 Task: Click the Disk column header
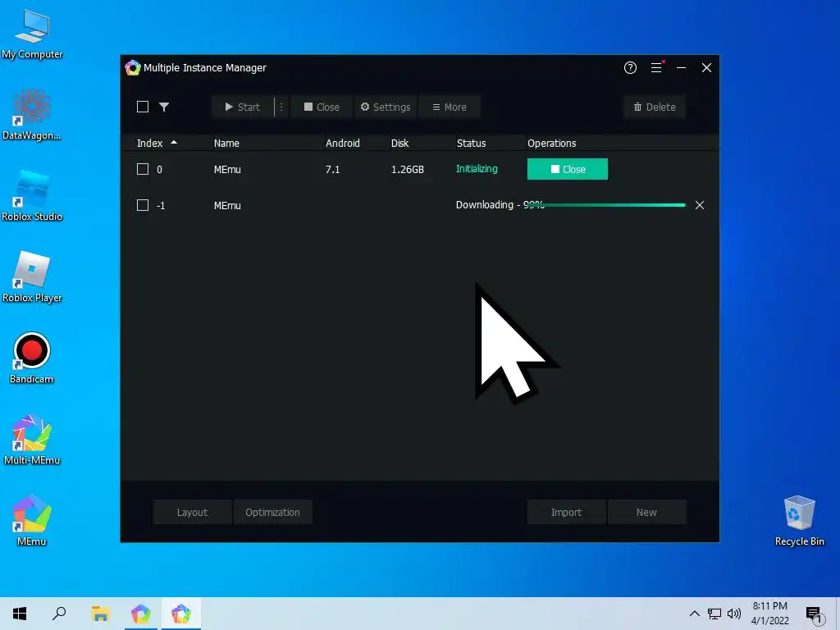click(399, 143)
